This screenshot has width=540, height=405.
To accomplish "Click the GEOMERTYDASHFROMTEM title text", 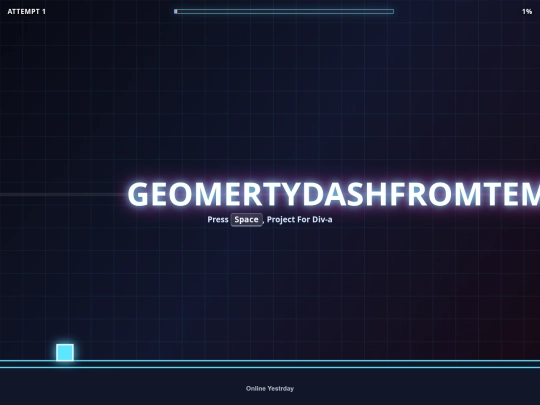I will click(x=334, y=194).
